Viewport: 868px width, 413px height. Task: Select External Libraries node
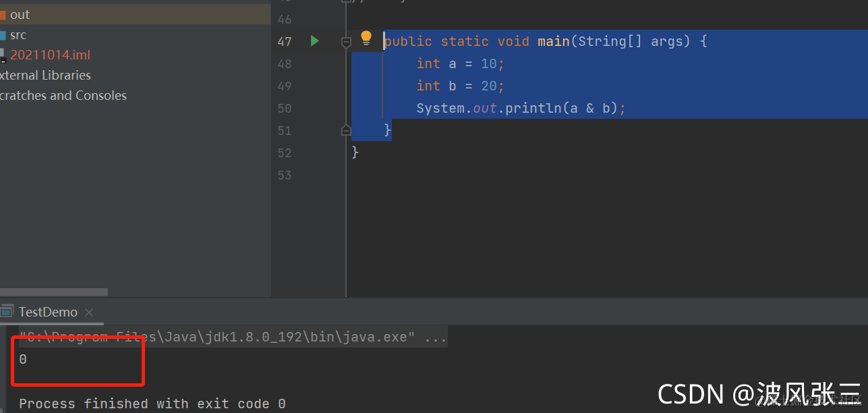click(45, 76)
